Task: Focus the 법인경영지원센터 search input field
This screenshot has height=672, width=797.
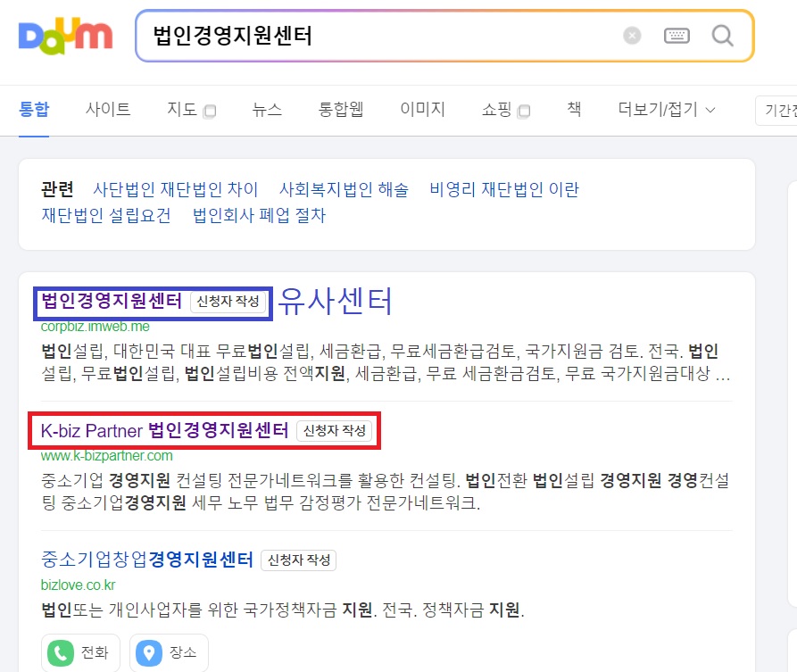Action: pos(376,36)
